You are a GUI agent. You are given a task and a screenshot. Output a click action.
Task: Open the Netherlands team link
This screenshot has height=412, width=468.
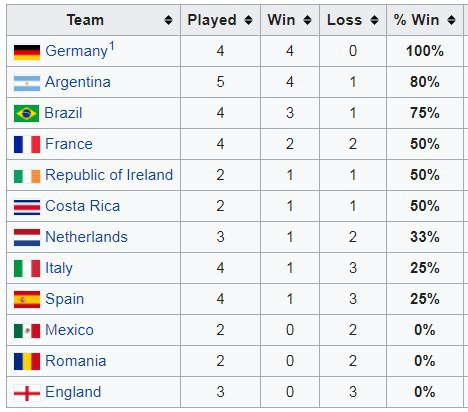[86, 237]
